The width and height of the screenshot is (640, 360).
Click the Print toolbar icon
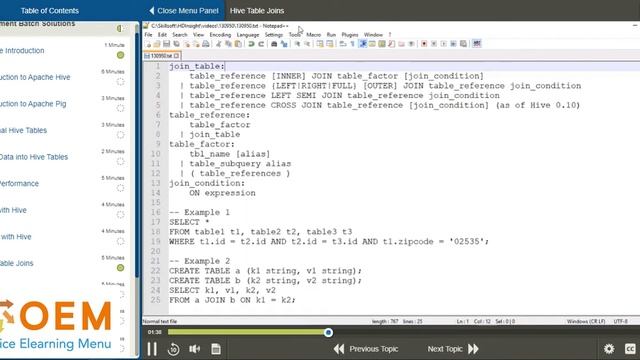click(206, 44)
